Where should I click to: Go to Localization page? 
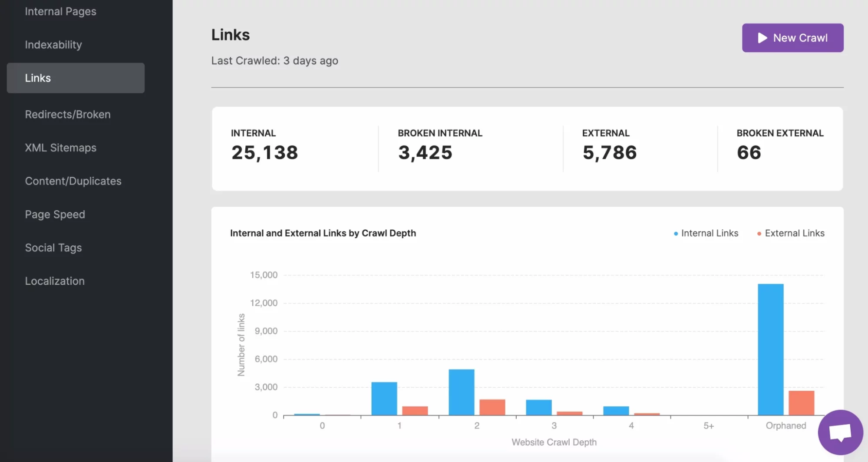pos(55,281)
